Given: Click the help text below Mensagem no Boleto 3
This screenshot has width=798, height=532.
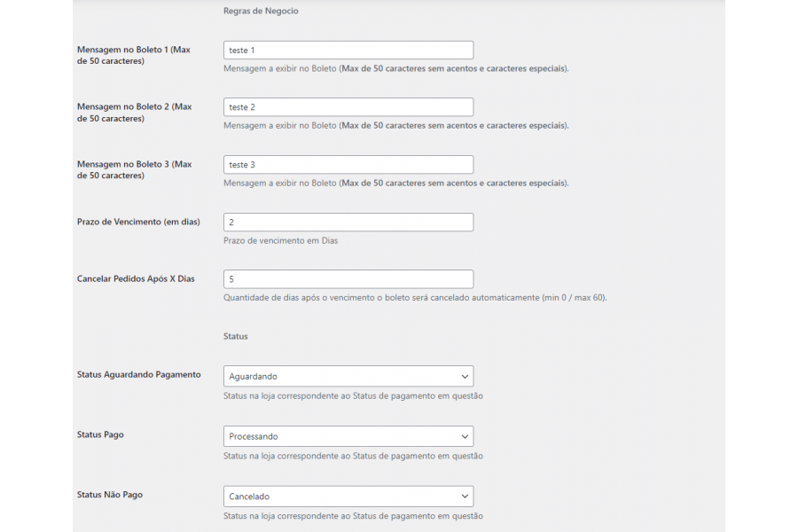Looking at the screenshot, I should 396,183.
